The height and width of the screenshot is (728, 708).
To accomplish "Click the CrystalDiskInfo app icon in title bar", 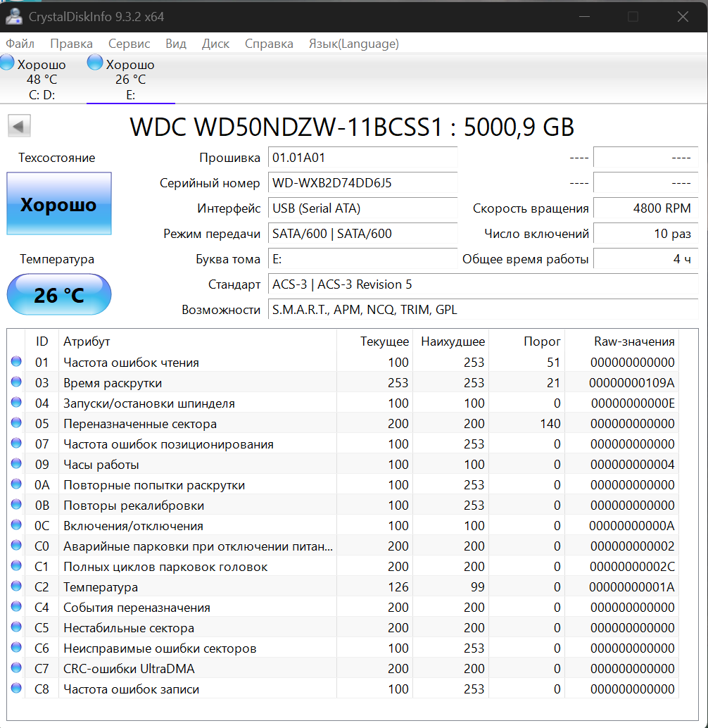I will (14, 17).
